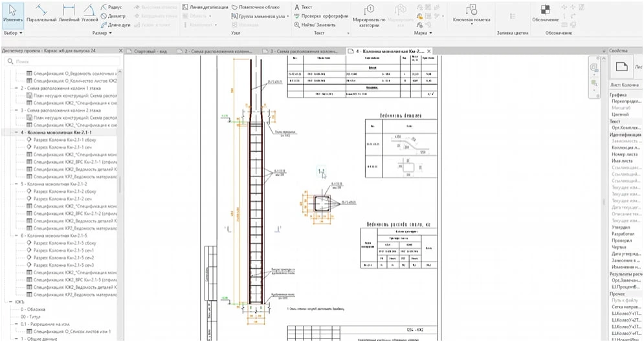Screen dimensions: 644x342
Task: Click the Ключевая пометка keynote icon
Action: [471, 10]
